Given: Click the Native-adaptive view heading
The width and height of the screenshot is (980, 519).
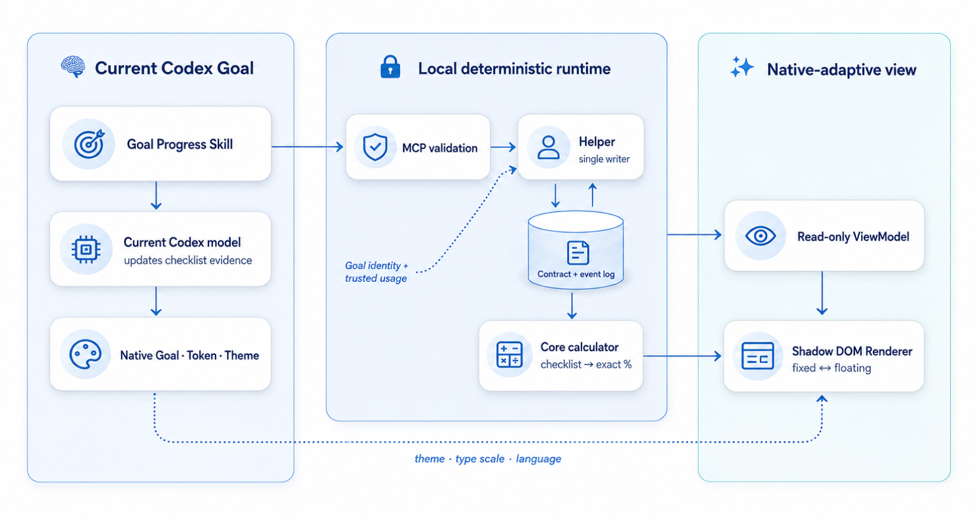Looking at the screenshot, I should 841,70.
